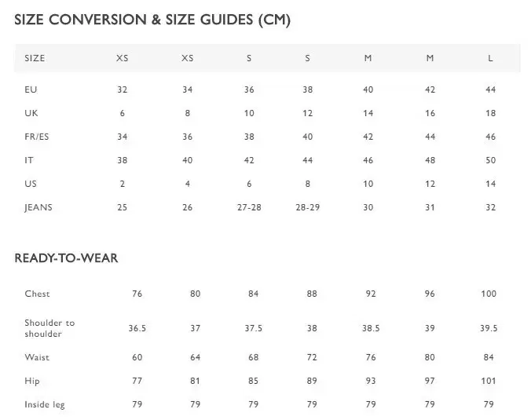Select the US row label
531x420 pixels.
pos(31,184)
